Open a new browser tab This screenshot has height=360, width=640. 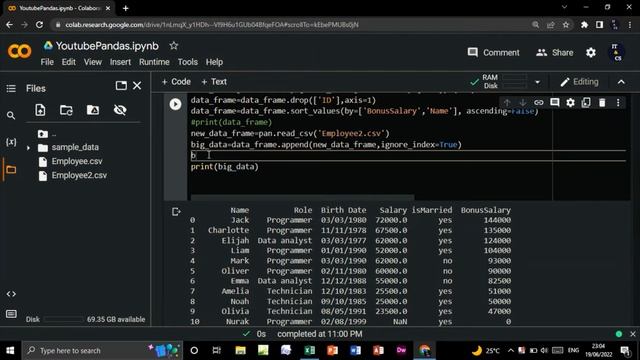126,8
